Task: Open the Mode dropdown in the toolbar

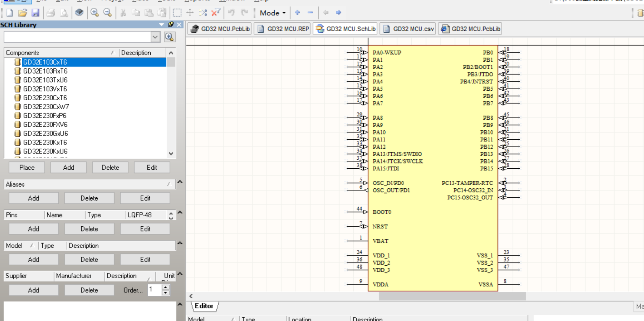Action: pyautogui.click(x=272, y=13)
